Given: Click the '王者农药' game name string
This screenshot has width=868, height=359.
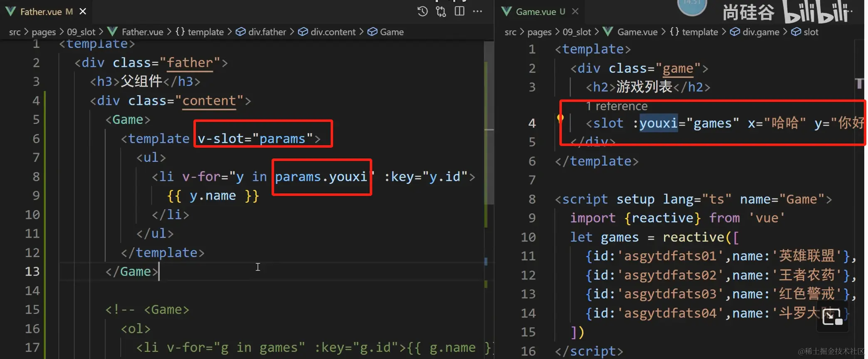Looking at the screenshot, I should coord(807,275).
